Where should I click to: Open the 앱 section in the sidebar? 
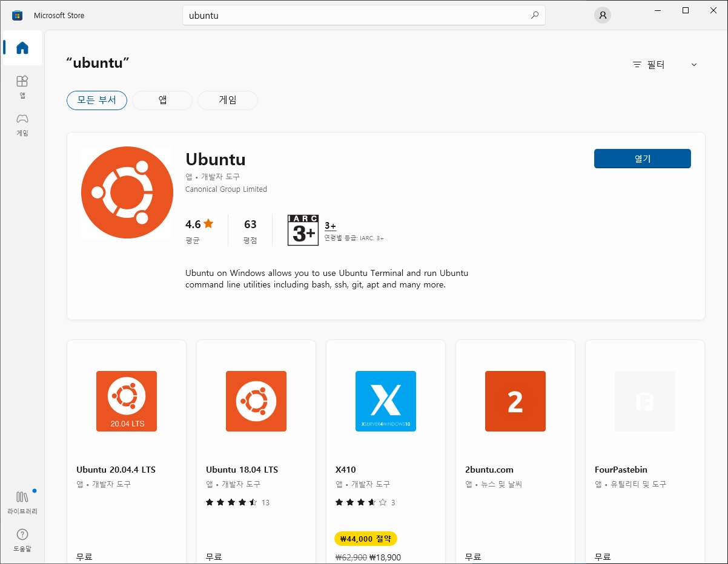22,87
